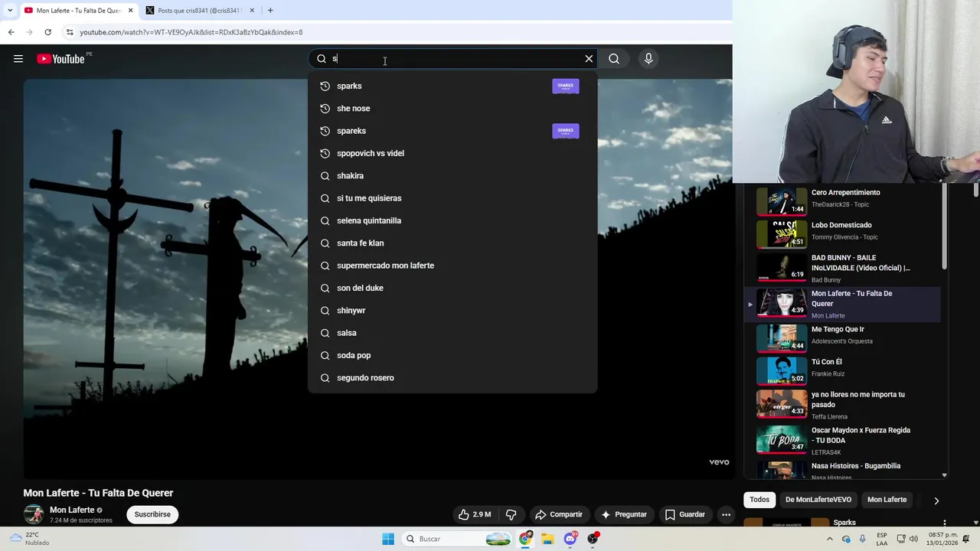Clear the search box with the X
This screenshot has width=980, height=551.
[589, 59]
